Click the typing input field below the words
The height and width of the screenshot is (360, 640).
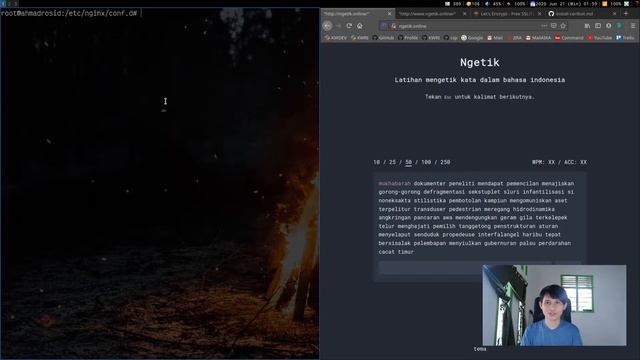click(465, 268)
